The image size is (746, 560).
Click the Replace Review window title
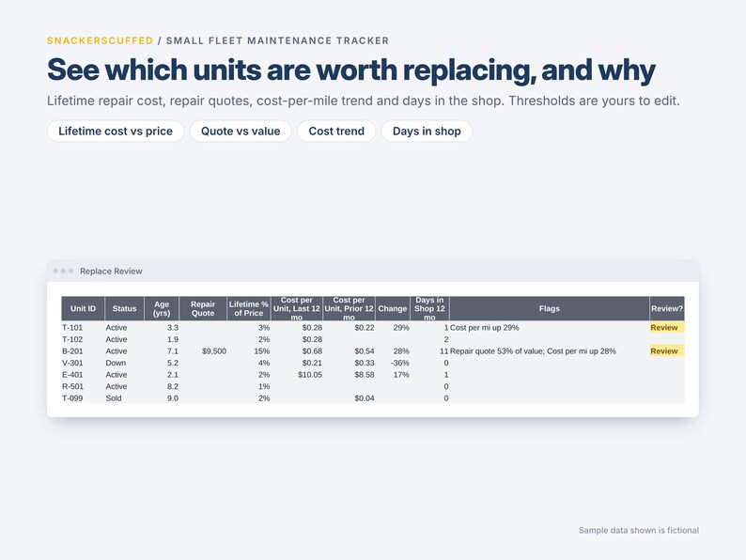(x=111, y=272)
